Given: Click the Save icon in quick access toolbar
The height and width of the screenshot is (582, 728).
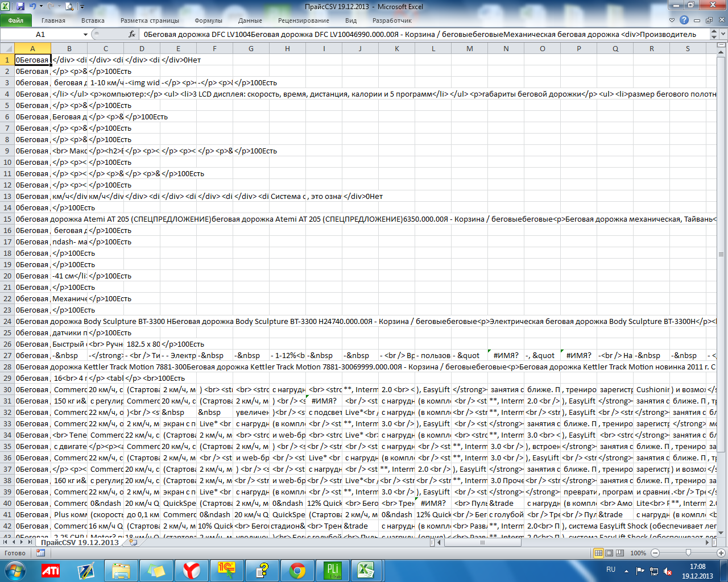Looking at the screenshot, I should pos(20,7).
